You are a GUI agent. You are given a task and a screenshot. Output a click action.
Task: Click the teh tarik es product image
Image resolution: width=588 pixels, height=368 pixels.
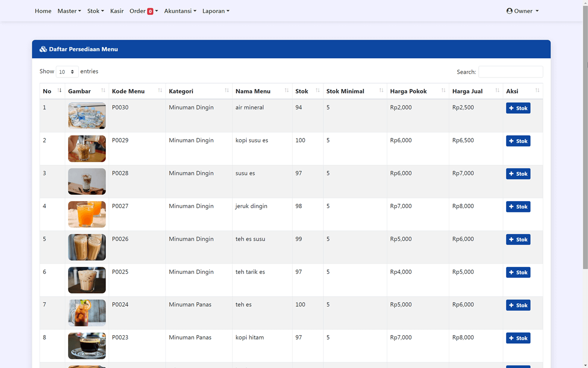87,280
